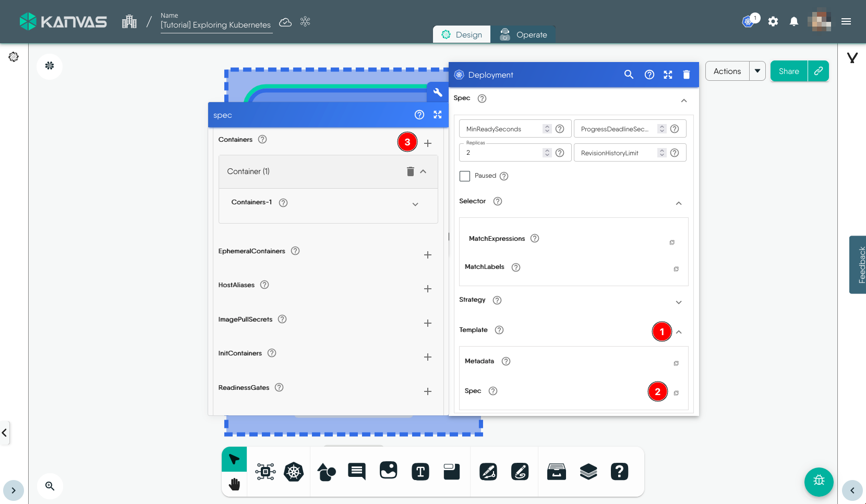This screenshot has width=866, height=504.
Task: Delete the Deployment using trash icon
Action: coord(687,75)
